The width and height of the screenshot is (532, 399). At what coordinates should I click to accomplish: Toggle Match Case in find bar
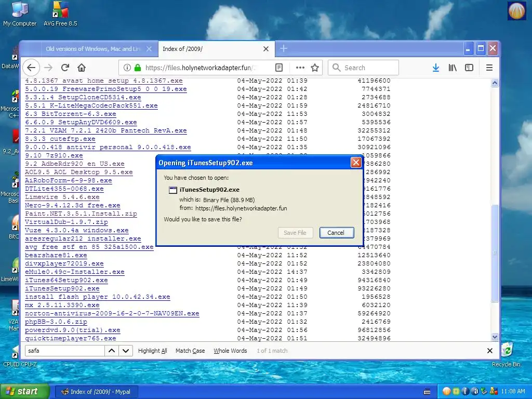tap(190, 351)
